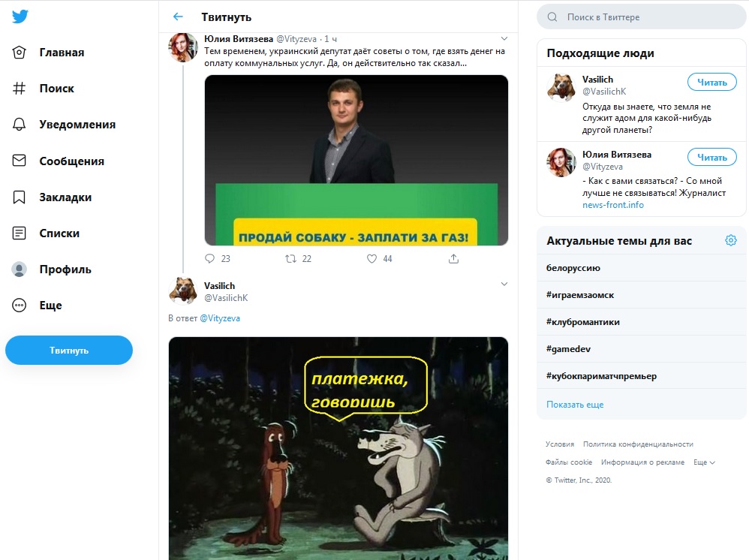The width and height of the screenshot is (749, 560).
Task: Expand options chevron on Vasilich's reply
Action: point(504,285)
